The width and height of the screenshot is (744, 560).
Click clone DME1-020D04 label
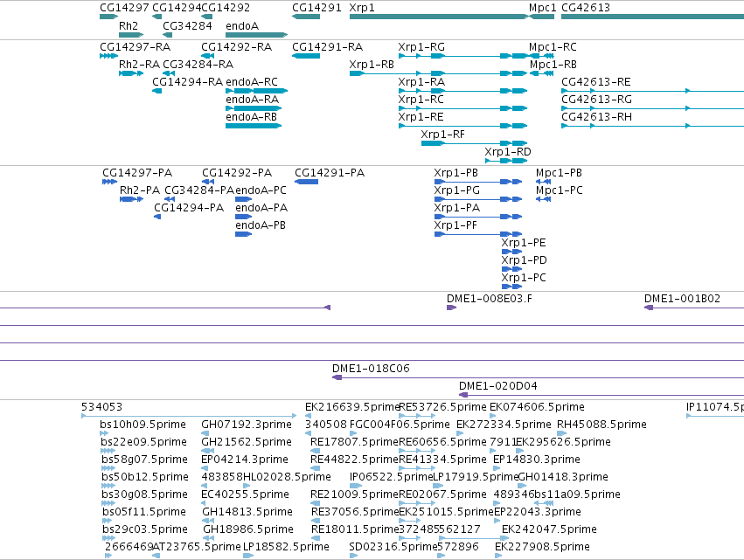point(498,386)
